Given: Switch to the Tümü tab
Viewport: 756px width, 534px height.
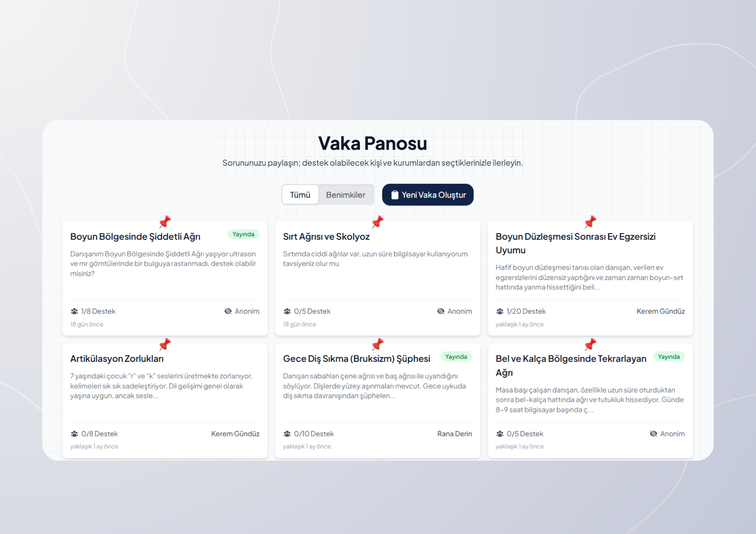Looking at the screenshot, I should point(300,195).
